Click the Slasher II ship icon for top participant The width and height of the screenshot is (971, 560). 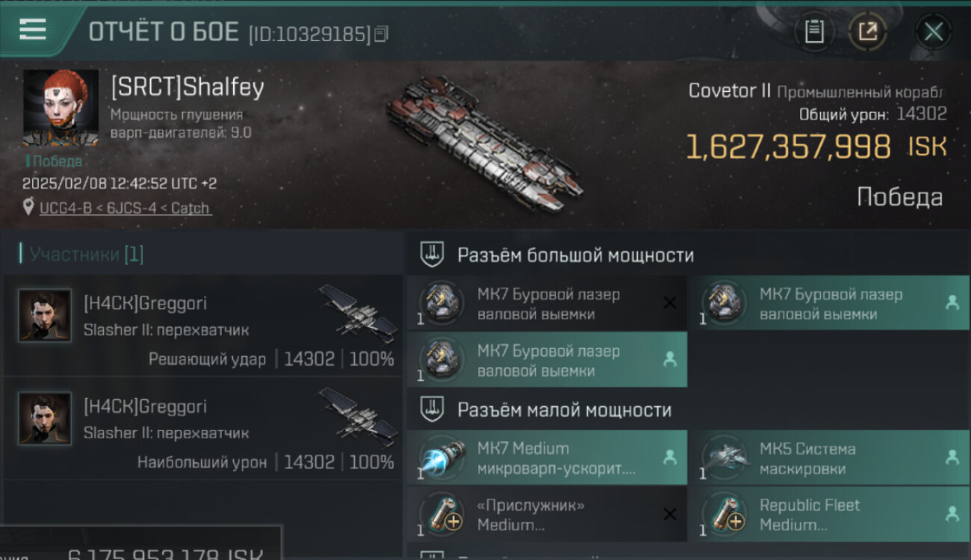(359, 312)
